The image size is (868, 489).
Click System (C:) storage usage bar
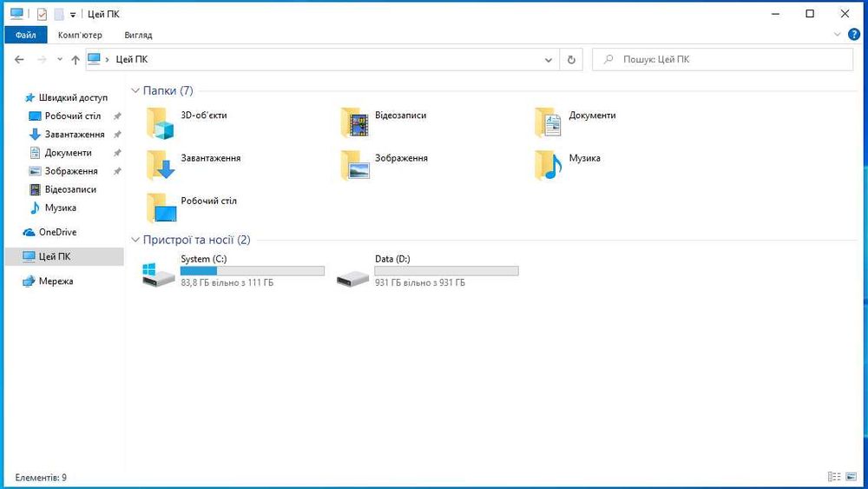(x=253, y=271)
